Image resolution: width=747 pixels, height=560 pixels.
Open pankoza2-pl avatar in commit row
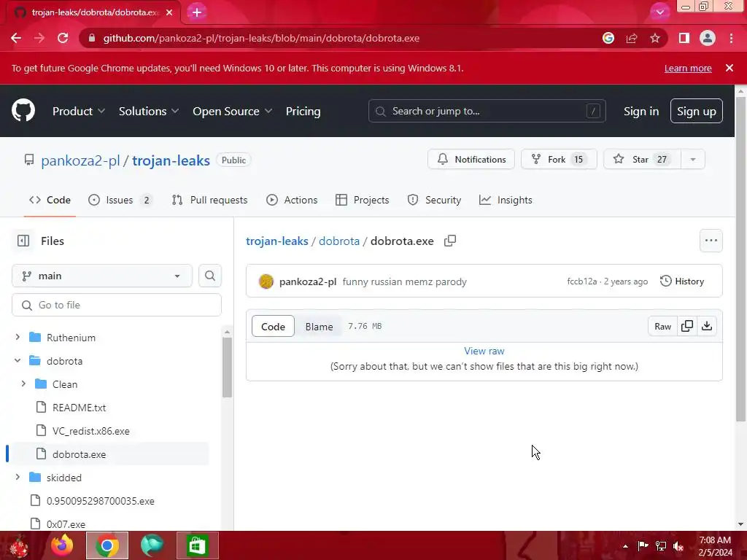click(x=266, y=281)
